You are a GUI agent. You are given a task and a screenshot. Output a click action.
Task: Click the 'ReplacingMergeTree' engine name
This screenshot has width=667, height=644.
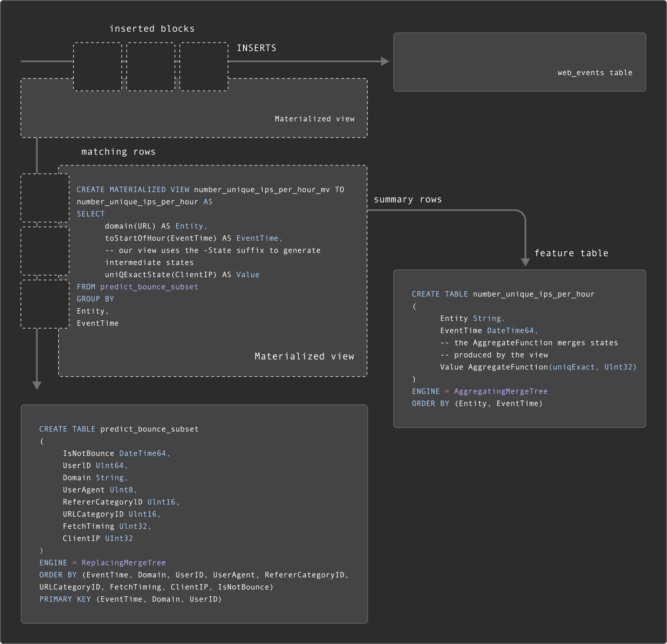(123, 563)
